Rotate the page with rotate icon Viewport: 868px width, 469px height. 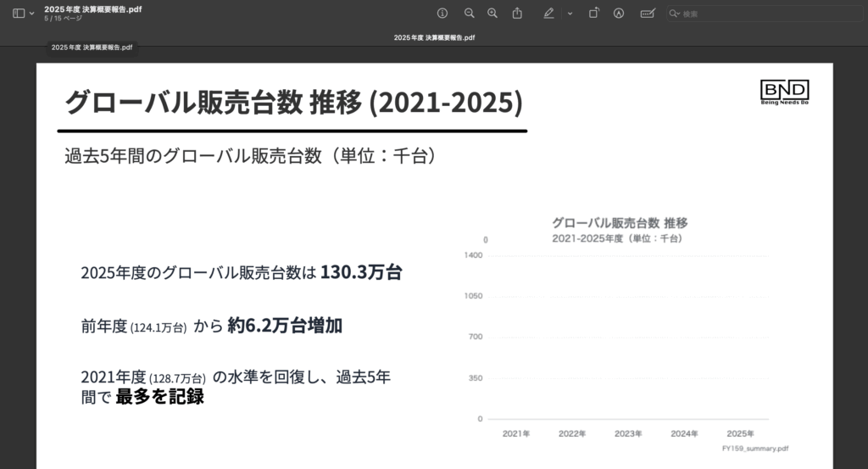594,14
